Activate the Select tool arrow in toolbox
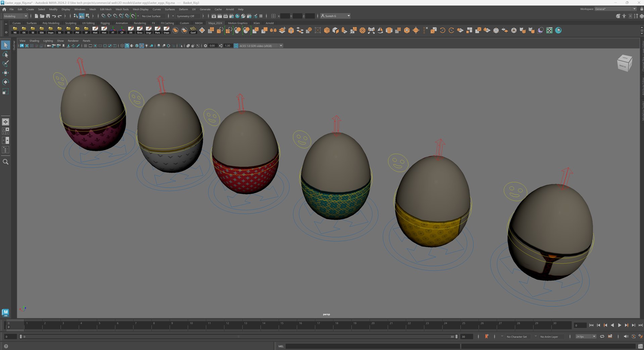This screenshot has width=644, height=350. [5, 45]
